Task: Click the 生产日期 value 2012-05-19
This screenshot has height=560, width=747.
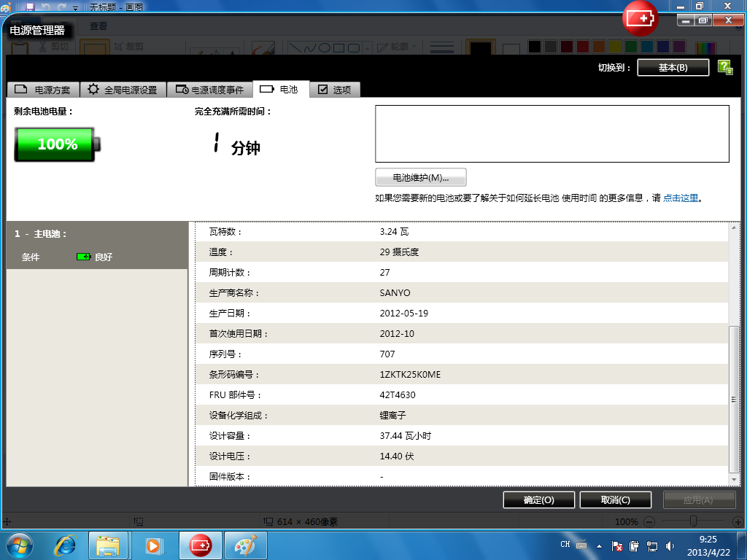Action: click(x=404, y=314)
